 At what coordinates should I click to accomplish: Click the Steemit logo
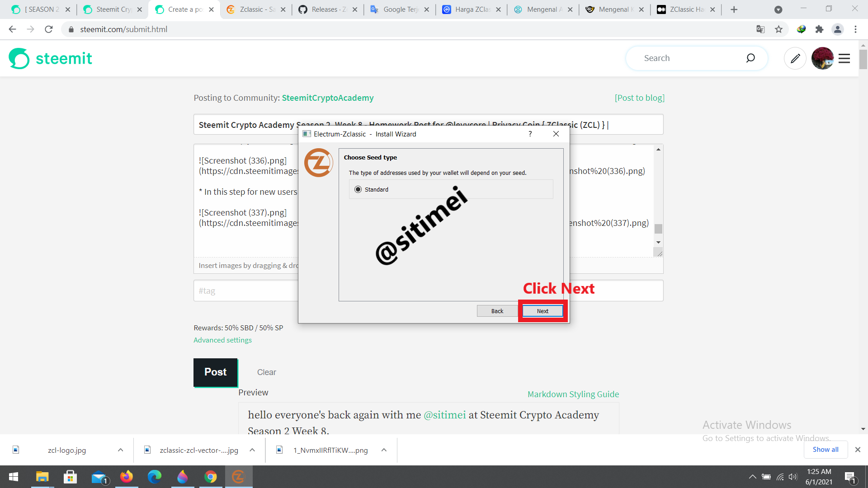pos(50,58)
